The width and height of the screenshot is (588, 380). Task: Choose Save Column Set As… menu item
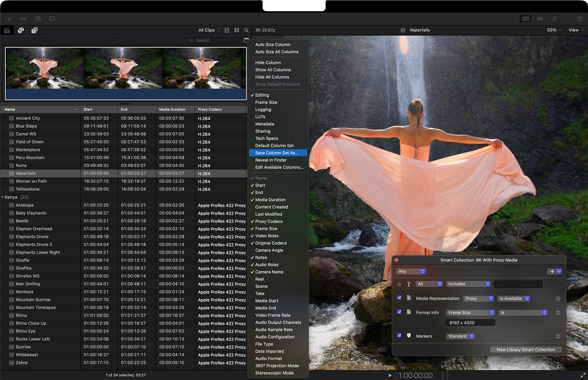click(277, 153)
